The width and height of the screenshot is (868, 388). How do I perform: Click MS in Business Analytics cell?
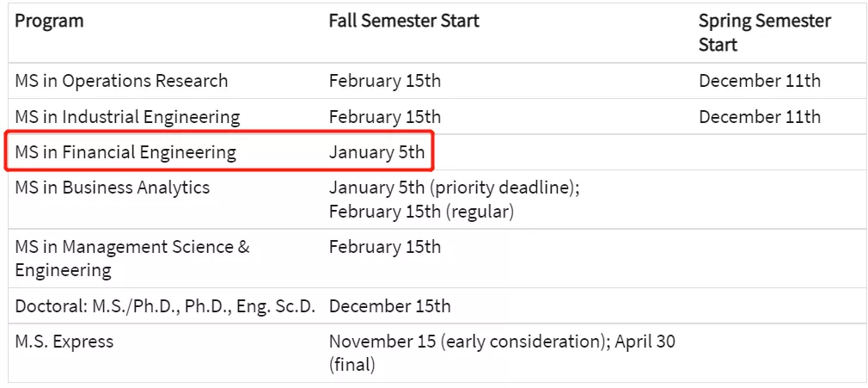[x=112, y=188]
